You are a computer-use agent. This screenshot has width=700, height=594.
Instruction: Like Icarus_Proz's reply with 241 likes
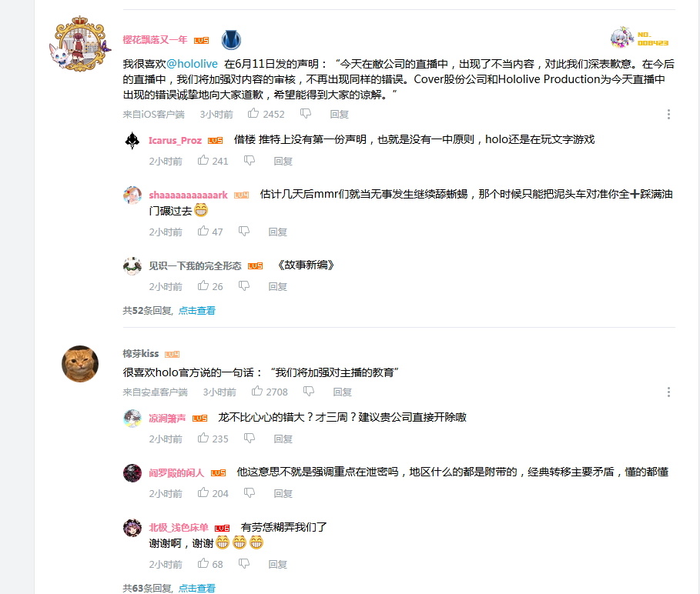point(203,160)
